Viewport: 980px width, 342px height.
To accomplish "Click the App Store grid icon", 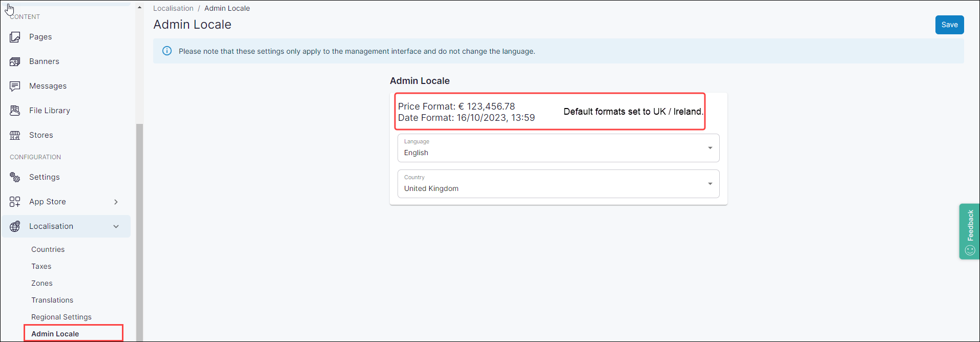I will coord(15,202).
